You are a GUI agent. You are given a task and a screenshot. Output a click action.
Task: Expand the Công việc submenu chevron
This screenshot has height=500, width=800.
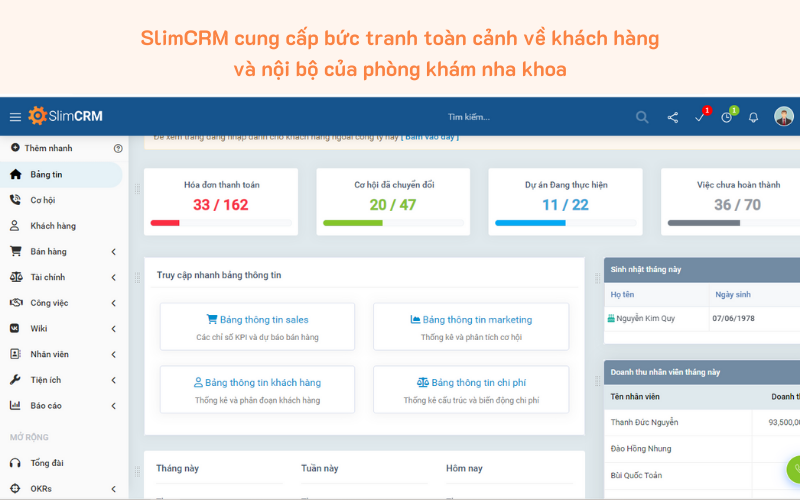[x=113, y=303]
